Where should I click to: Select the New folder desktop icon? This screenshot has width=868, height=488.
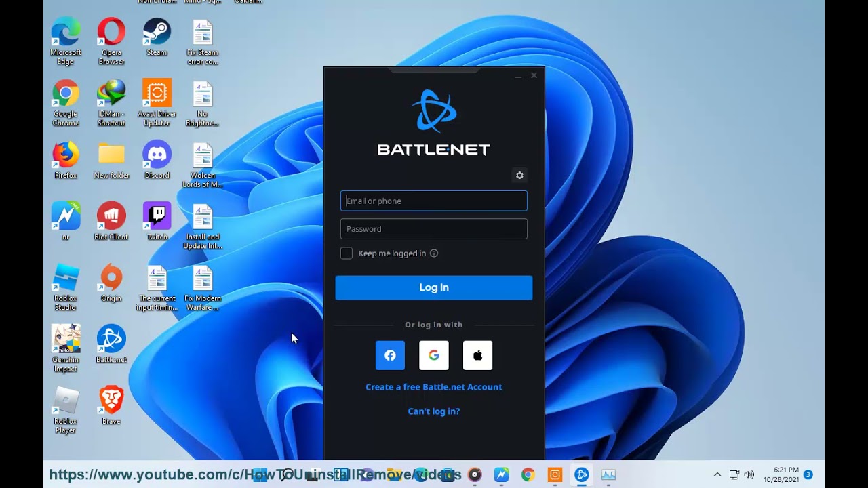tap(111, 161)
